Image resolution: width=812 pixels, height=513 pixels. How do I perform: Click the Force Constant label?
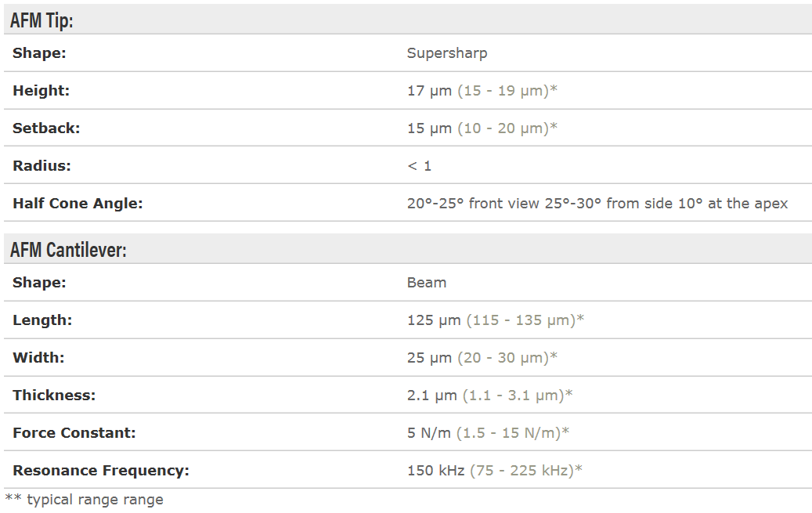(74, 432)
